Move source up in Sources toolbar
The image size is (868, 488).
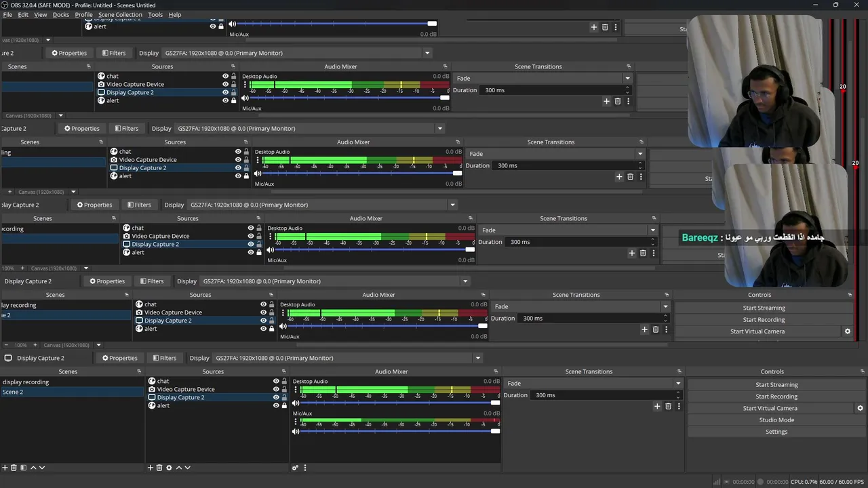pyautogui.click(x=179, y=468)
